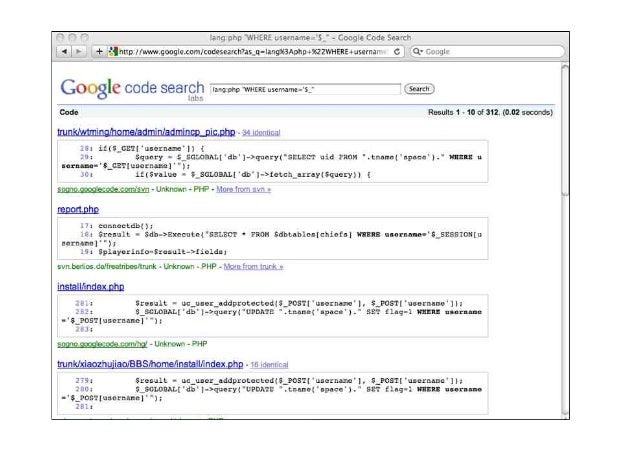Click 'svn.berlios.de/freatribes/trunk' text

click(107, 267)
